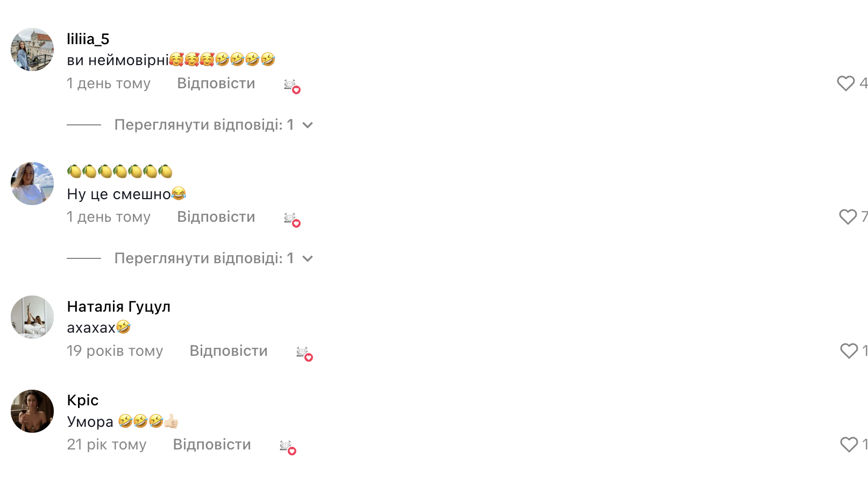Open the Кріс username link

tap(83, 400)
